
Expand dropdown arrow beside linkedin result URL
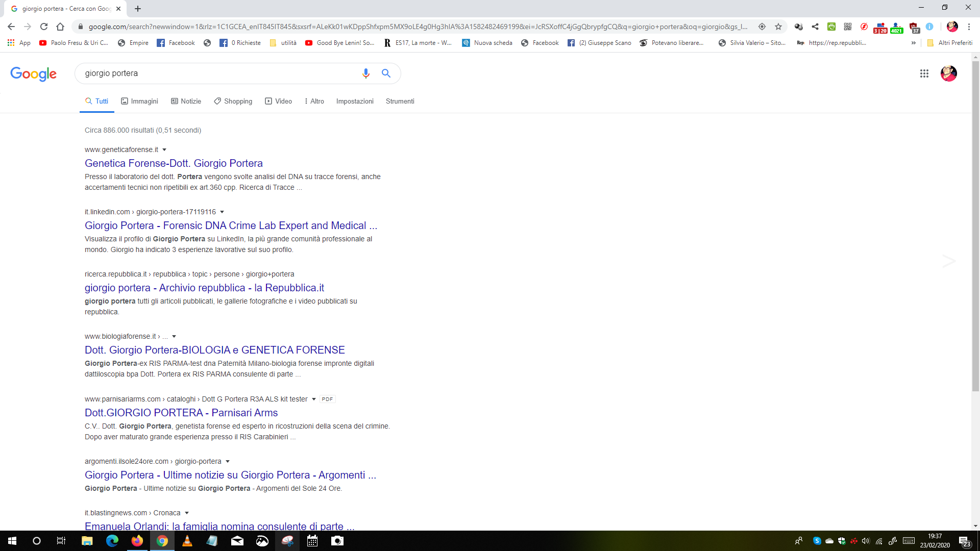(x=222, y=212)
